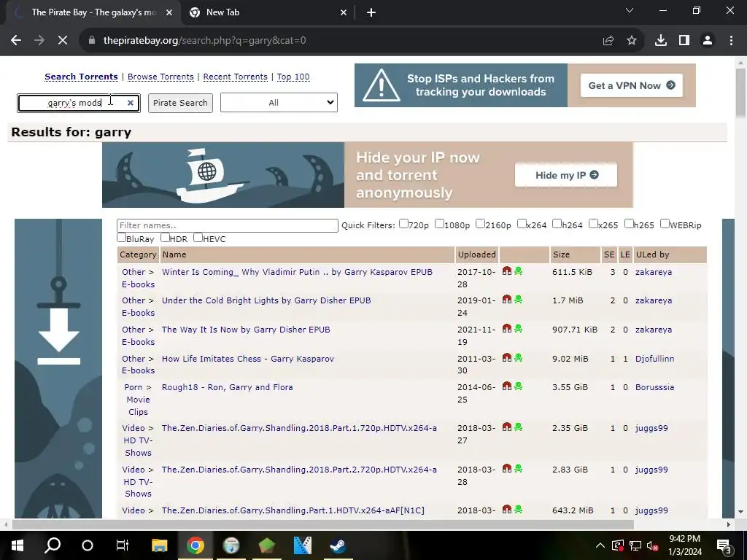Enable the 720p quick filter

tap(403, 223)
